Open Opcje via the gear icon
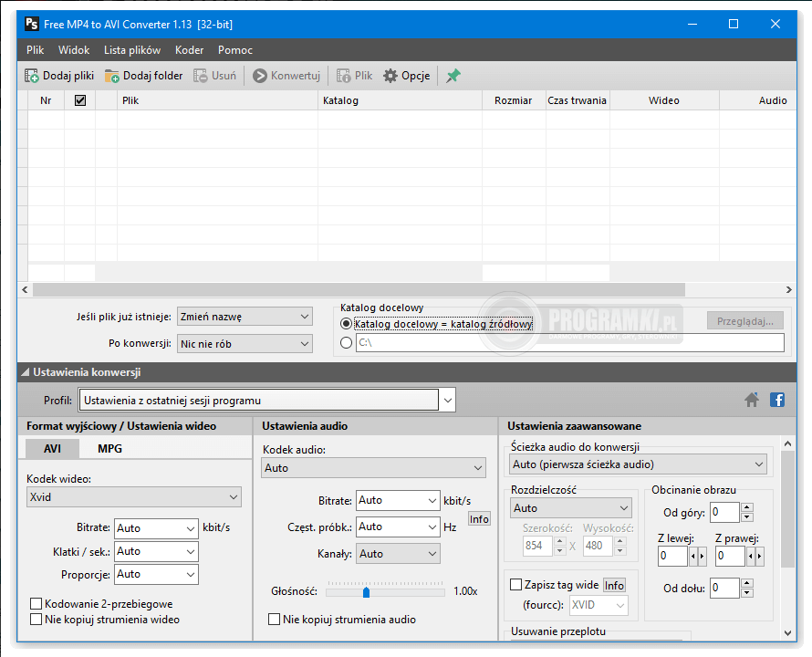 [x=390, y=76]
